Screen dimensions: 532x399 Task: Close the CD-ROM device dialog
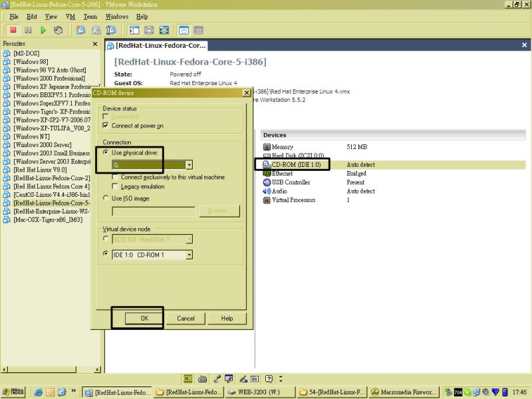click(x=247, y=92)
